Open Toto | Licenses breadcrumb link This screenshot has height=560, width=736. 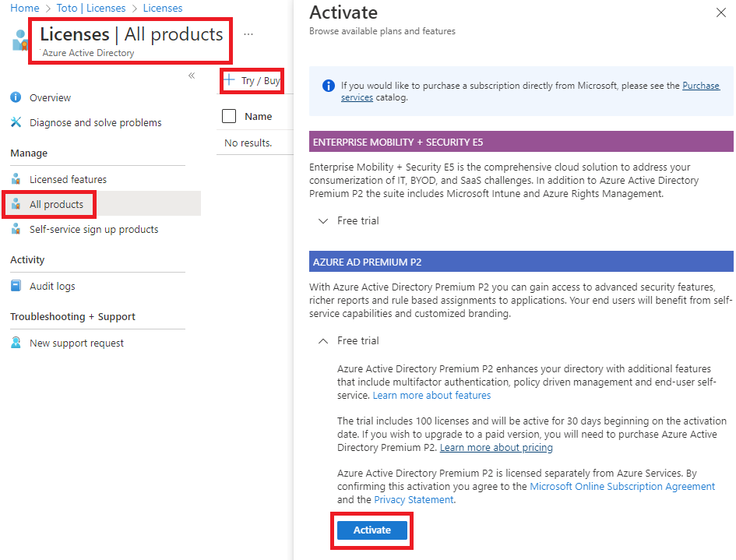pyautogui.click(x=91, y=8)
